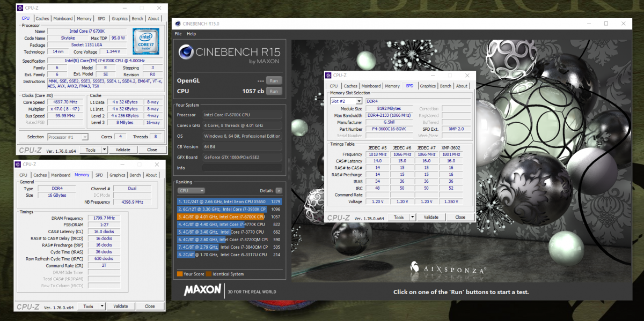
Task: Select ranking row Intel Core i7-3770
Action: tap(229, 232)
